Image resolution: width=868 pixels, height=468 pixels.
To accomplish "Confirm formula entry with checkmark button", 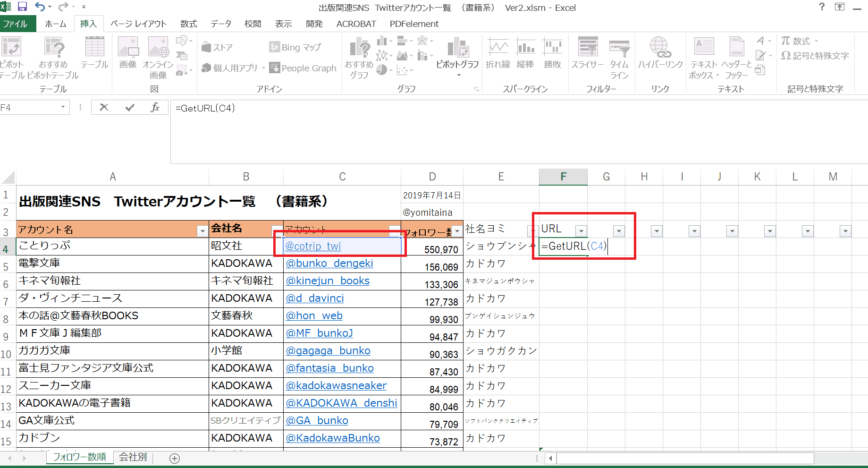I will point(130,108).
